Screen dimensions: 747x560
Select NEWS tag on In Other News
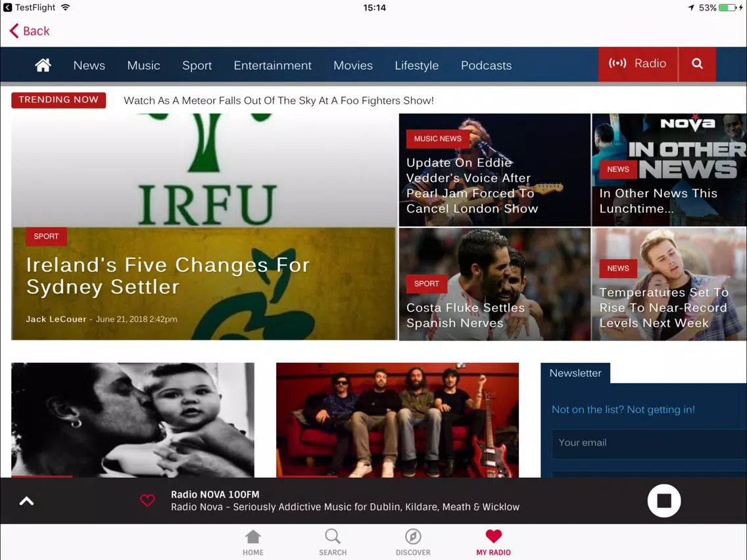618,170
